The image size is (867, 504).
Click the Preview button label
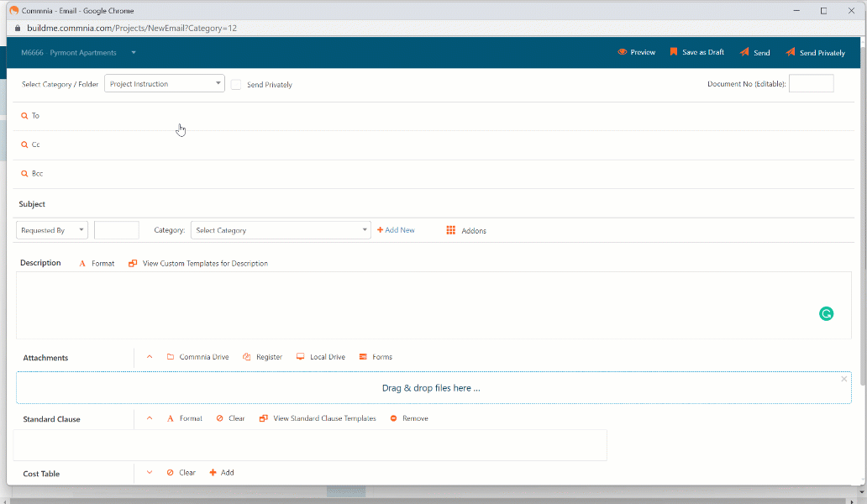coord(643,52)
